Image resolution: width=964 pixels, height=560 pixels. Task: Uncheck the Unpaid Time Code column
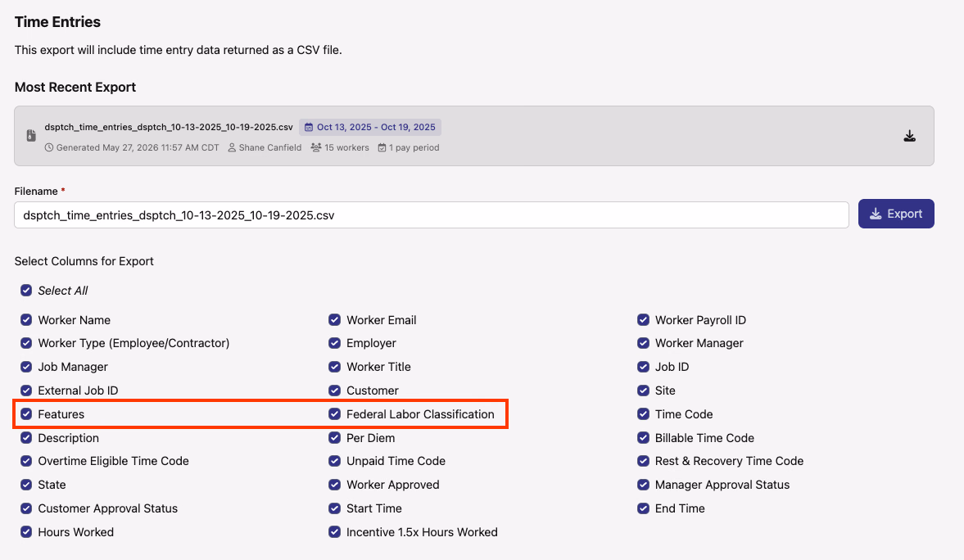point(334,461)
